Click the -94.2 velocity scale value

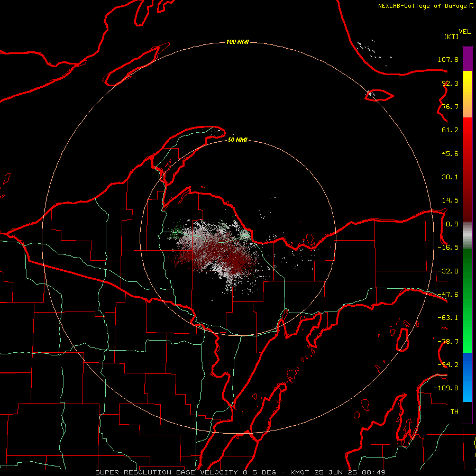[x=448, y=365]
